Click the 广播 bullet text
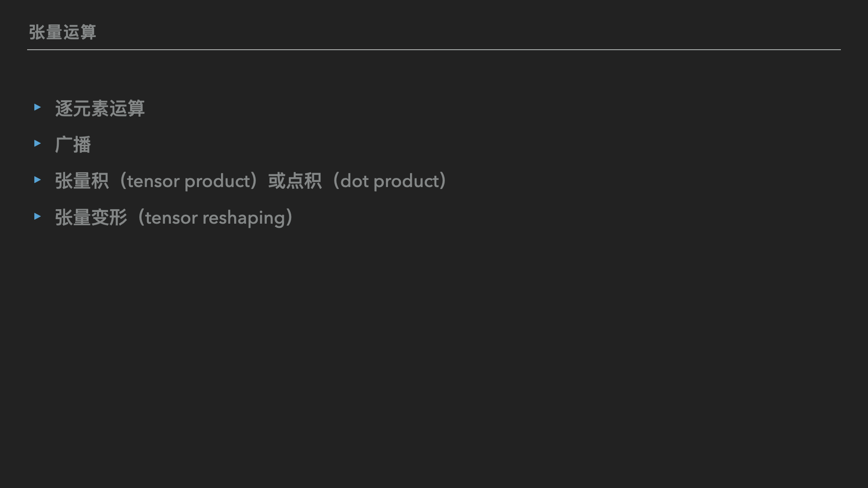Viewport: 868px width, 488px height. pyautogui.click(x=73, y=145)
